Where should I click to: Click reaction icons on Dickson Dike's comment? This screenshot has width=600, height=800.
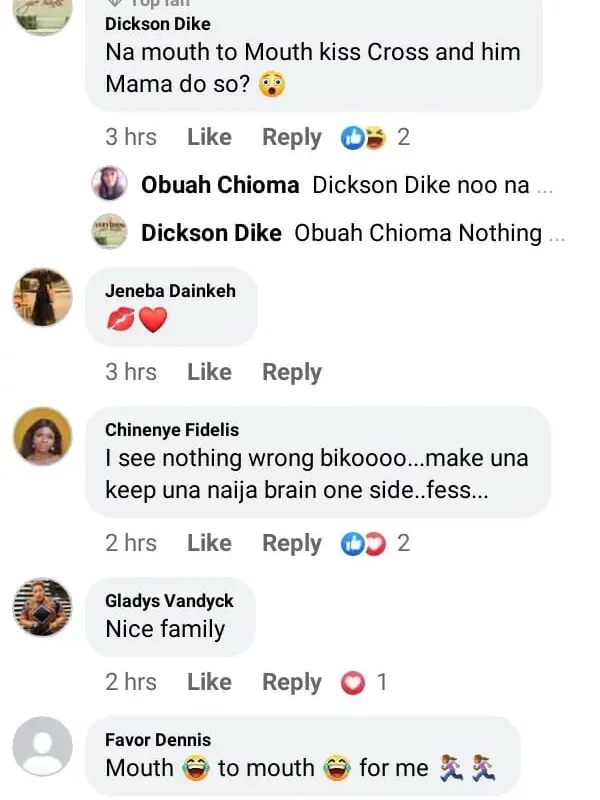[x=363, y=138]
